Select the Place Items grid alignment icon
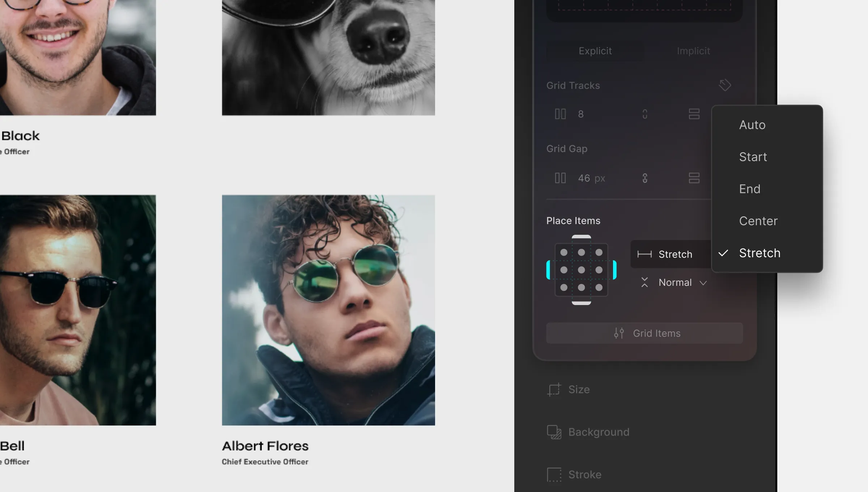The width and height of the screenshot is (868, 492). 581,270
